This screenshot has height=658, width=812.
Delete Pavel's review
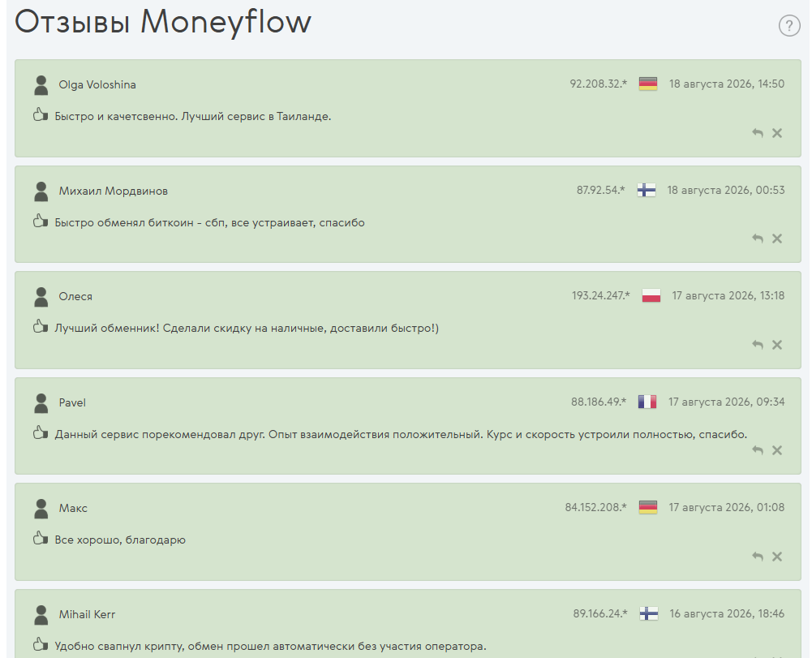[x=777, y=450]
